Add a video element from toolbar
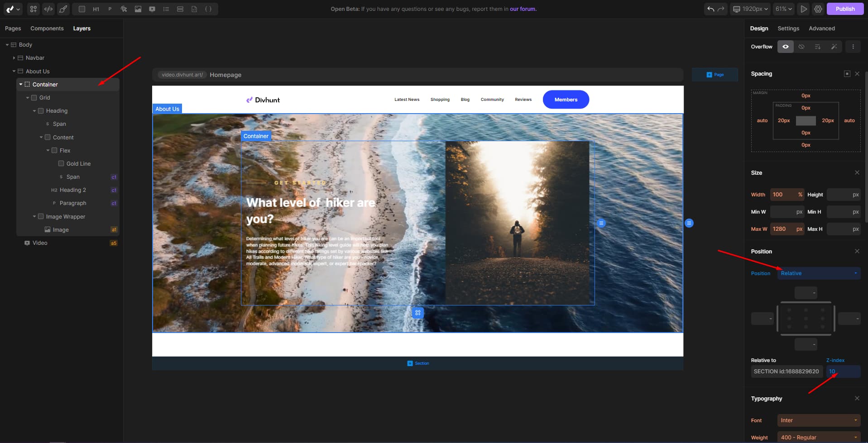Image resolution: width=868 pixels, height=443 pixels. coord(152,9)
